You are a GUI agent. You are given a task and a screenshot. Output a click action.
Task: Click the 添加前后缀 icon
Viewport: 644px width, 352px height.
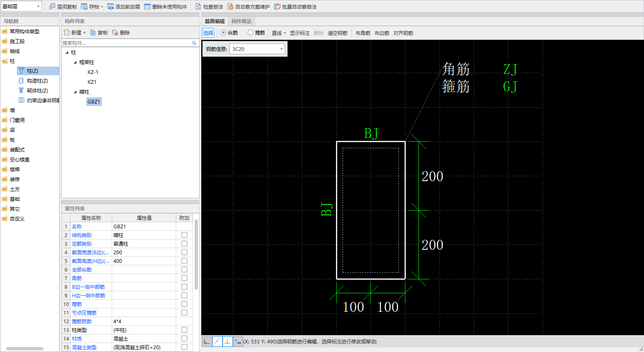[110, 7]
